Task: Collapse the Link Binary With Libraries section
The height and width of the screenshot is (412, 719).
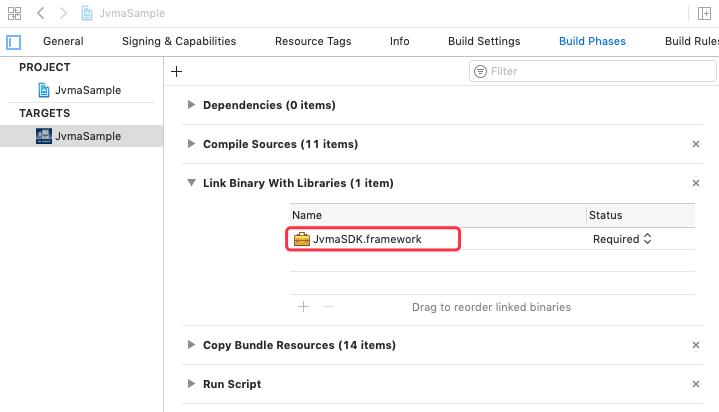Action: (192, 183)
